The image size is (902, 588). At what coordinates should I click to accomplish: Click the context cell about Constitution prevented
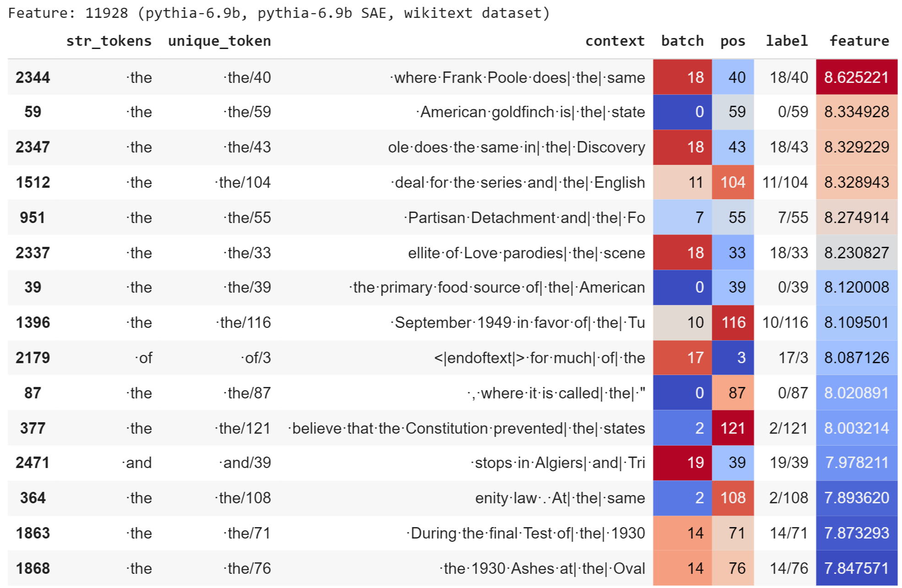[466, 428]
